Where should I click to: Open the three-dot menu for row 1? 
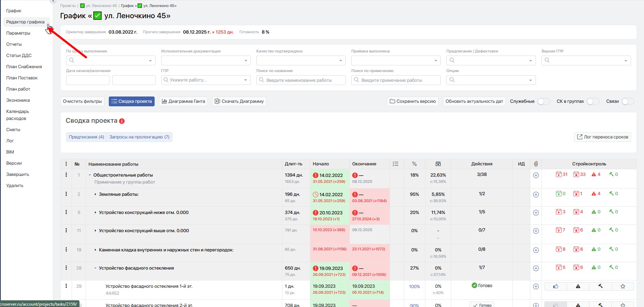point(66,174)
